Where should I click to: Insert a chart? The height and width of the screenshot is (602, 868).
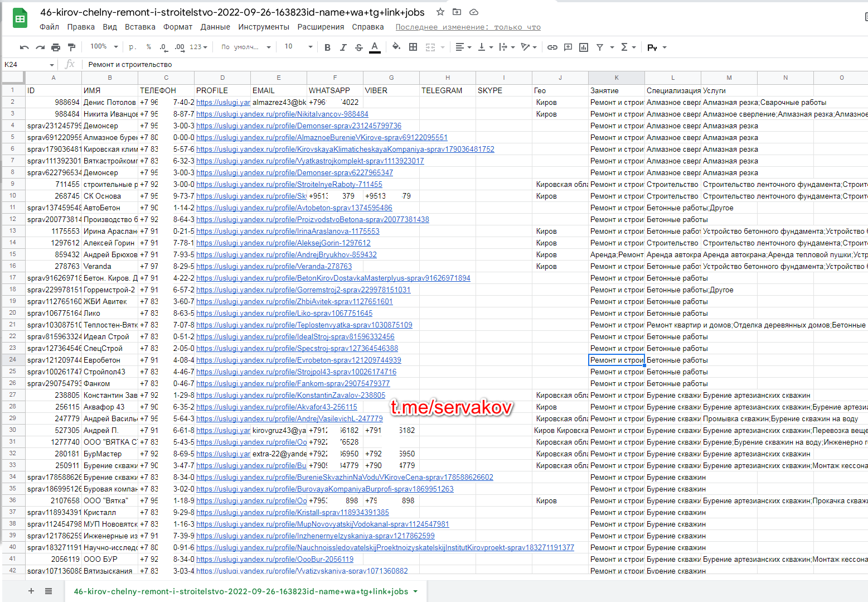click(x=584, y=47)
